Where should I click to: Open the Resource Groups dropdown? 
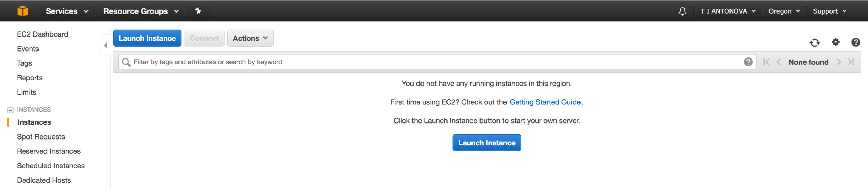(x=141, y=11)
